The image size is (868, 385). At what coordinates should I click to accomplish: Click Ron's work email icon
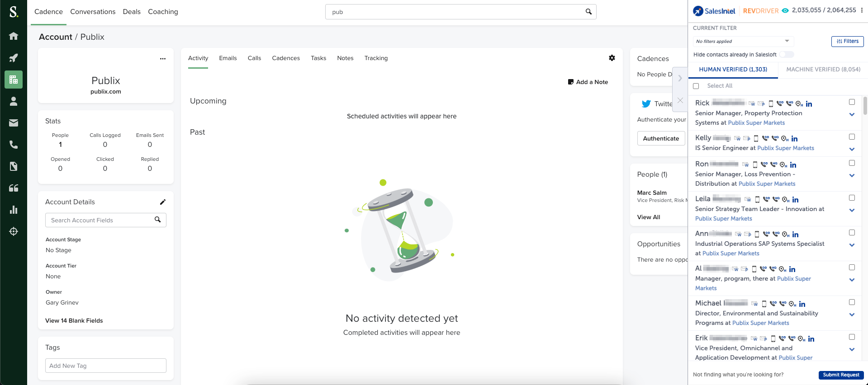tap(745, 165)
